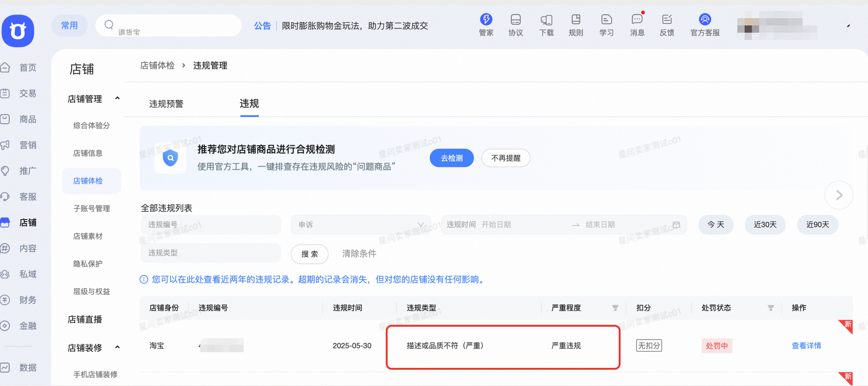This screenshot has height=386, width=868.
Task: Click the 搜索 button
Action: pyautogui.click(x=309, y=254)
